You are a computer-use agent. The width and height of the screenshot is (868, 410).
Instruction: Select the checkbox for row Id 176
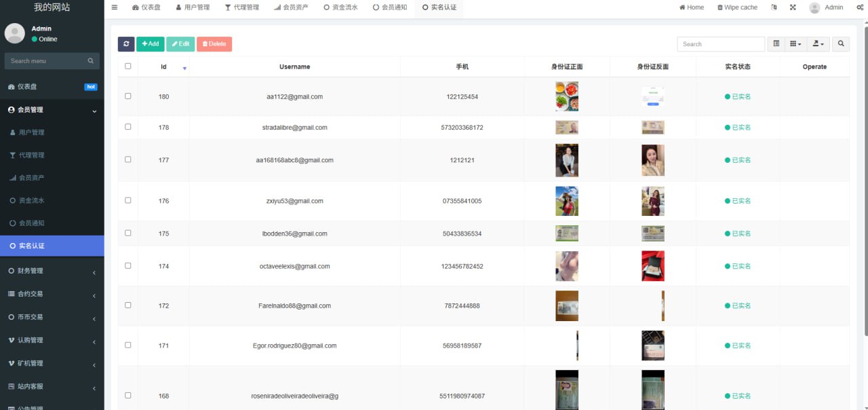[128, 200]
